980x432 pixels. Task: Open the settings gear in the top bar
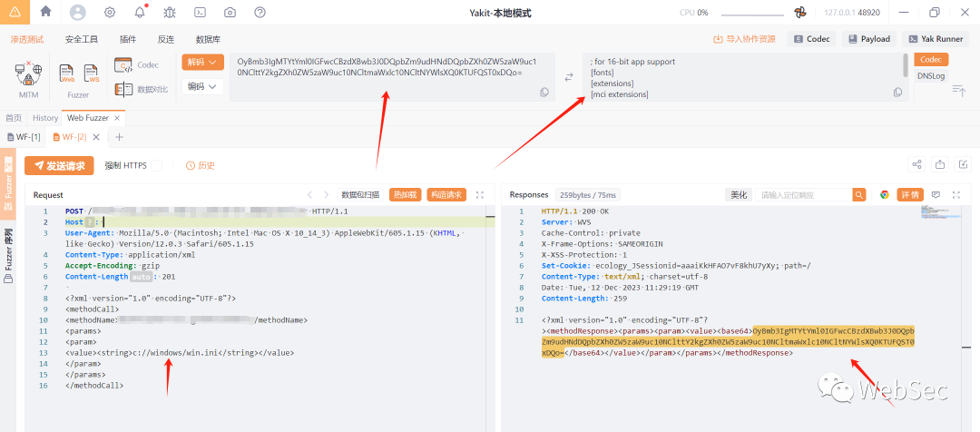tap(110, 13)
